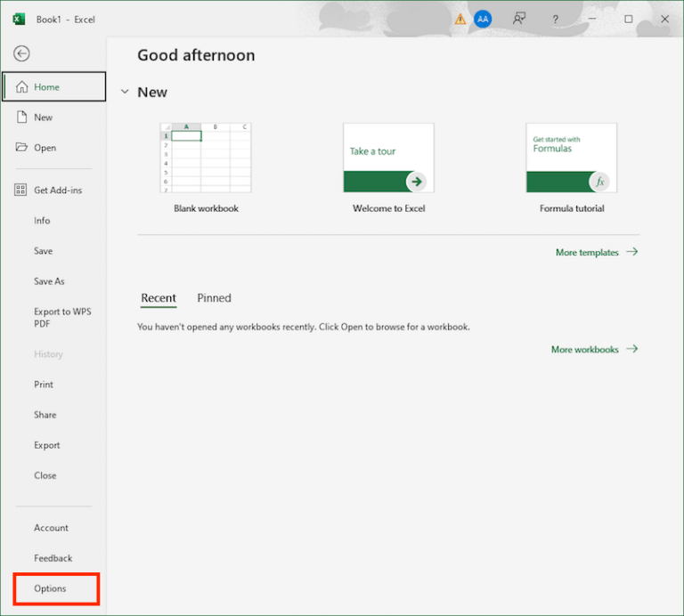The image size is (684, 616).
Task: Click the Good afternoon heading
Action: click(x=196, y=55)
